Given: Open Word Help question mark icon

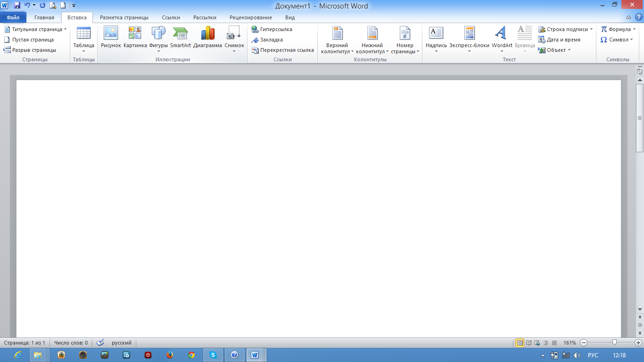Looking at the screenshot, I should [639, 17].
